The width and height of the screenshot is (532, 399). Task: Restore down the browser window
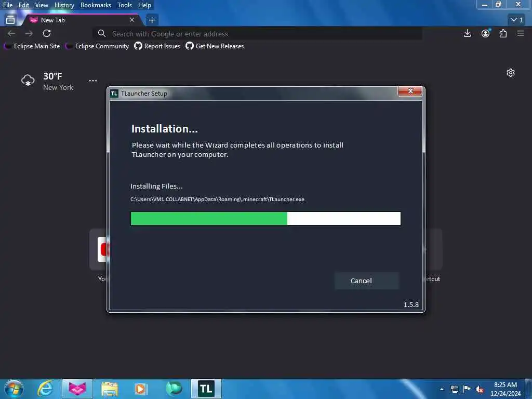(x=498, y=4)
